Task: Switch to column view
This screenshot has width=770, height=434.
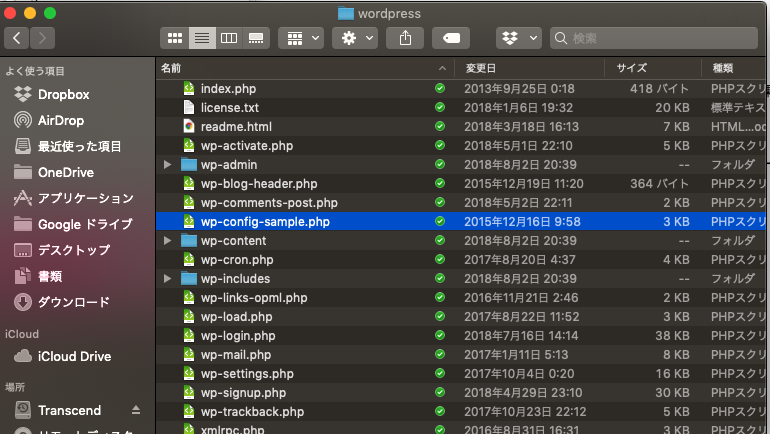Action: coord(229,38)
